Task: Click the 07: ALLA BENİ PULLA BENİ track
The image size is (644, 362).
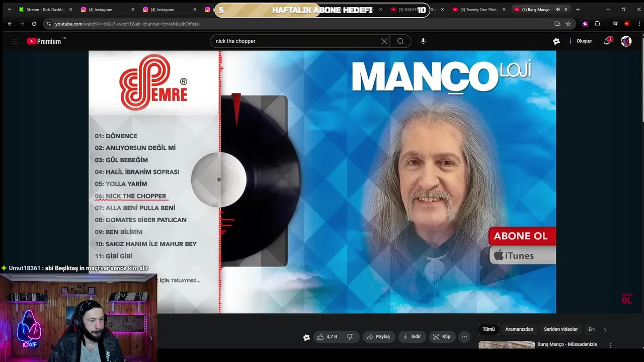Action: [x=135, y=208]
